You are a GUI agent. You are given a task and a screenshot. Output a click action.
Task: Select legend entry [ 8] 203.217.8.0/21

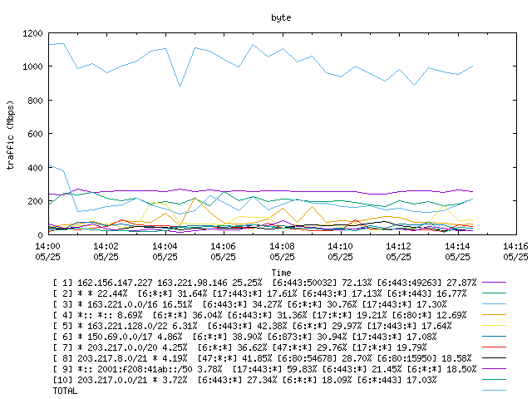[262, 358]
